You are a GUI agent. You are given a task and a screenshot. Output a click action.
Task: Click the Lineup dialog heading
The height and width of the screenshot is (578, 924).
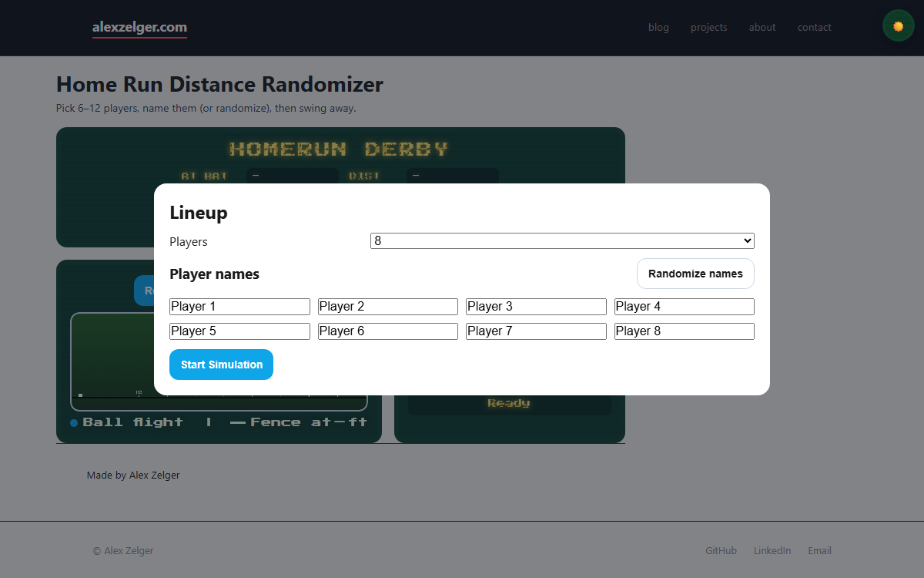(199, 213)
